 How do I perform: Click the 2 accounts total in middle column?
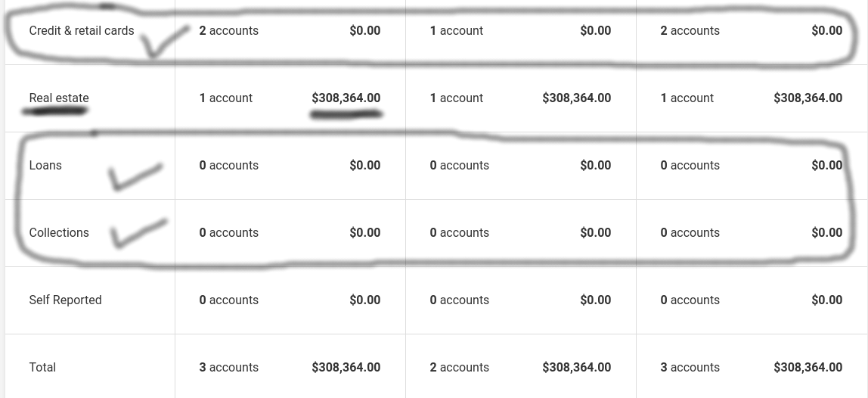(460, 368)
